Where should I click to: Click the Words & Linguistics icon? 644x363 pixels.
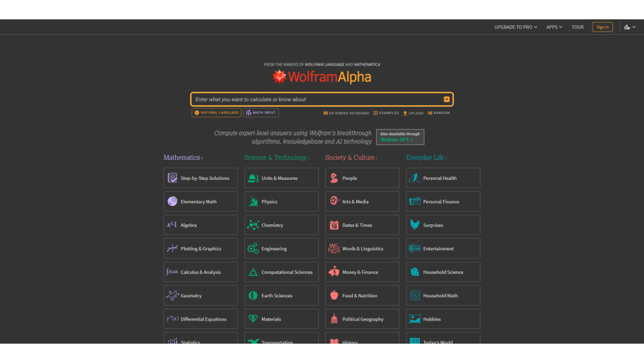pyautogui.click(x=334, y=248)
